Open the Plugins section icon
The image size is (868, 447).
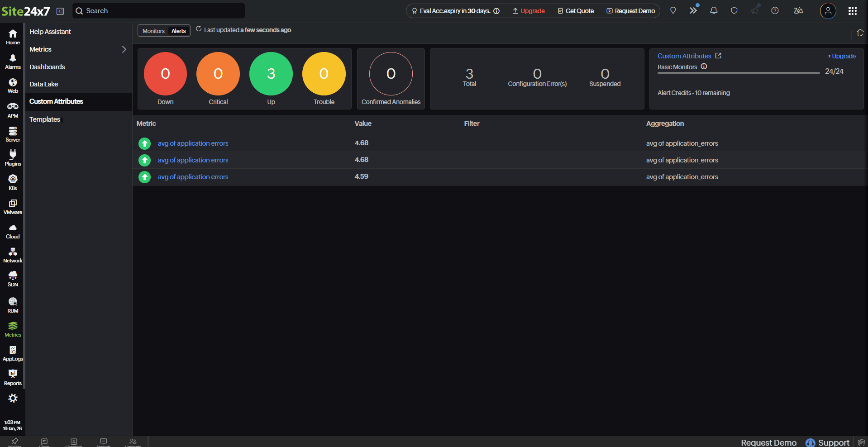(x=13, y=158)
